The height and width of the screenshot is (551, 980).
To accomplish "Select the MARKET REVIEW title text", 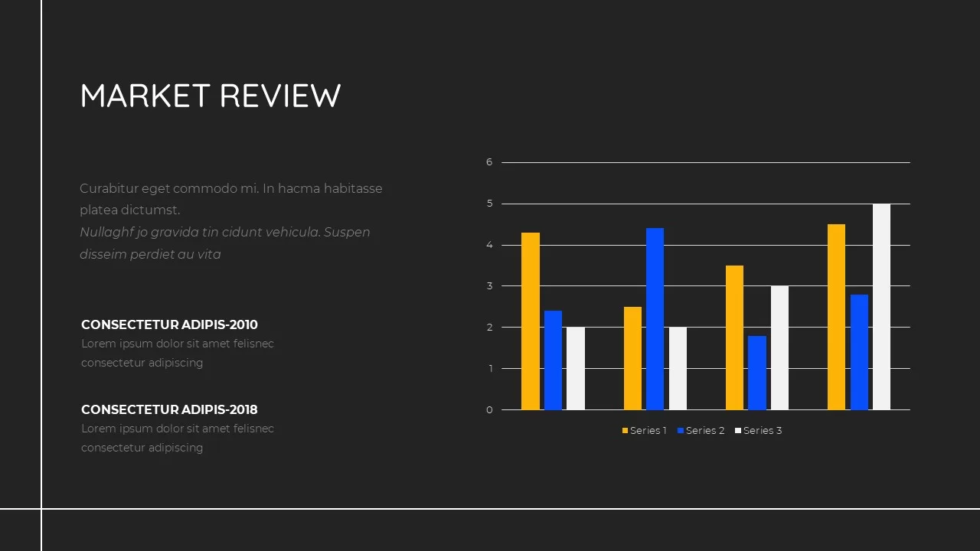I will coord(211,96).
